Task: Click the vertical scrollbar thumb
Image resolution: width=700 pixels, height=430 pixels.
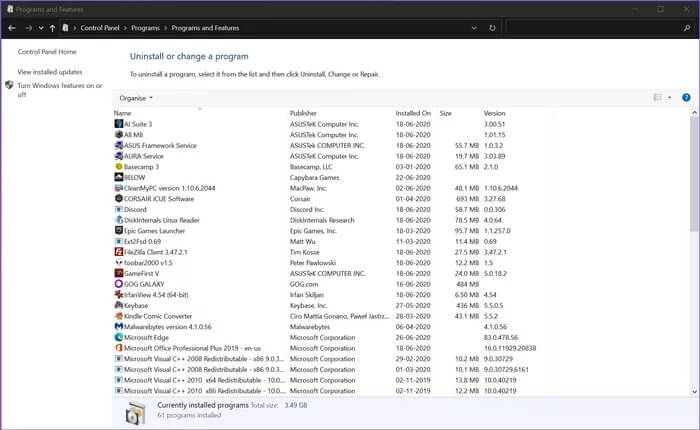Action: [694, 174]
